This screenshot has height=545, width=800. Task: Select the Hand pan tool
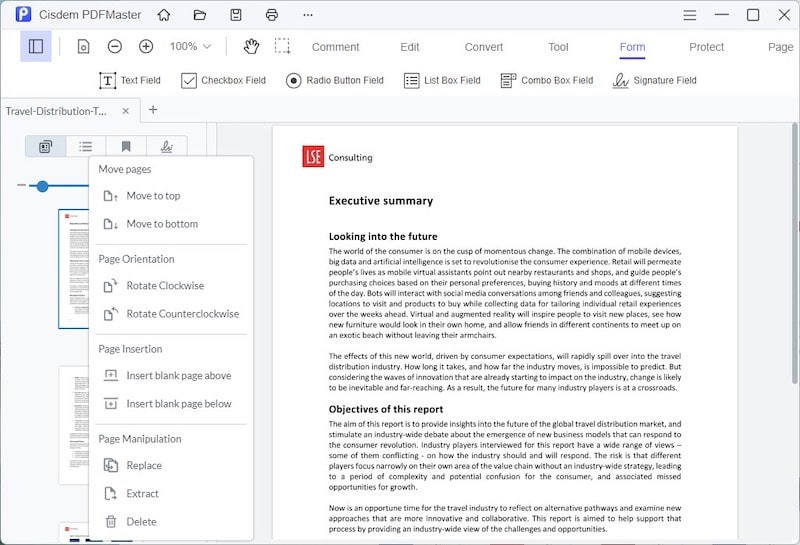251,46
